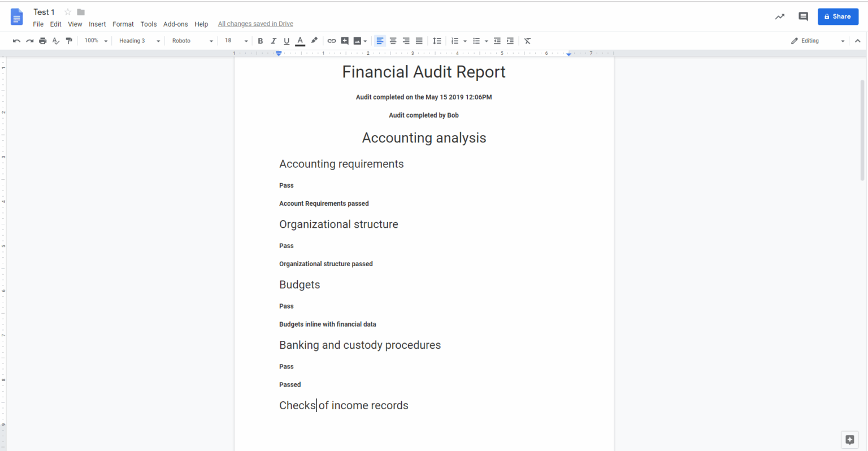Open the Format menu

(123, 24)
